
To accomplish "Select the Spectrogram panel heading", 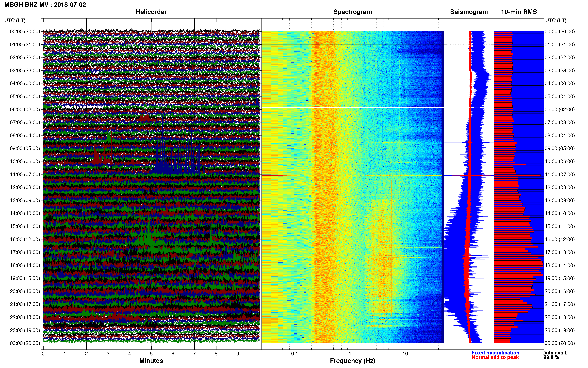I will point(352,12).
